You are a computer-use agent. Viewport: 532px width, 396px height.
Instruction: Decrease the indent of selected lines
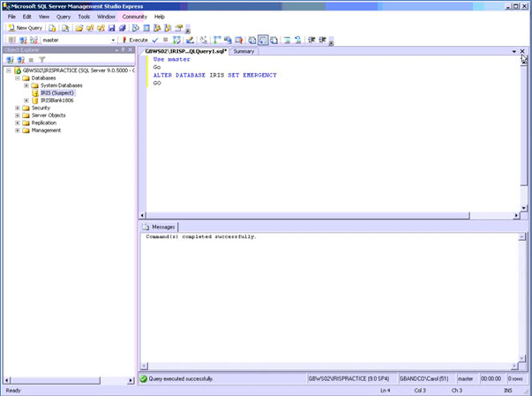311,40
